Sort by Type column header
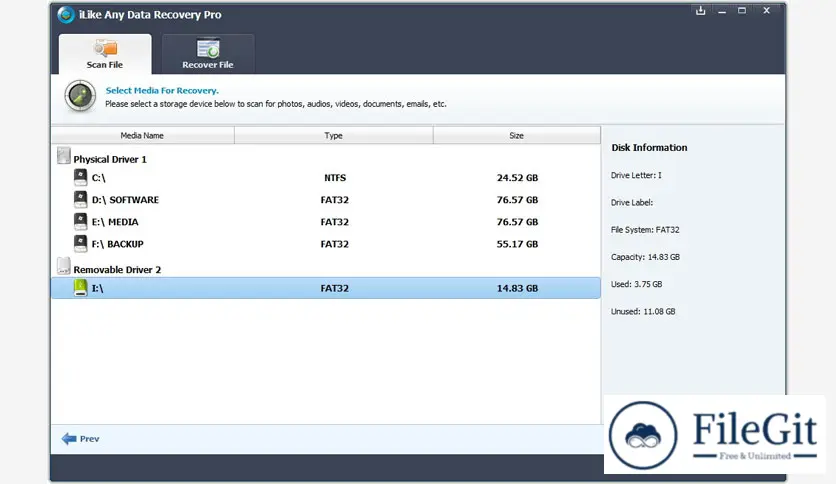The height and width of the screenshot is (484, 836). [x=334, y=135]
